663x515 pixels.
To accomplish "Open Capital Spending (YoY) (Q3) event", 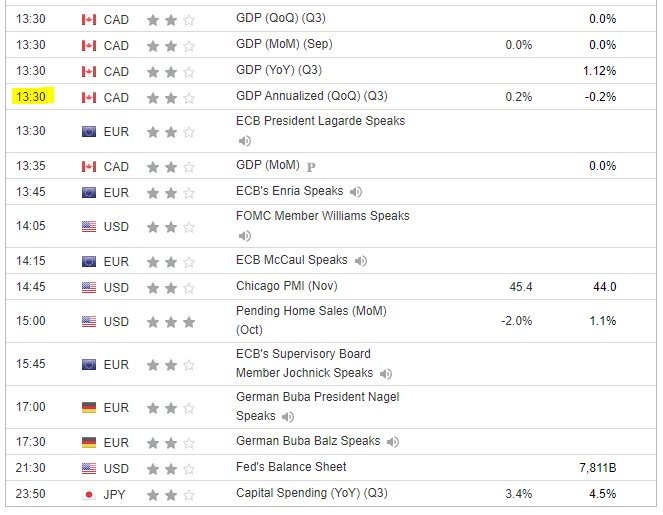I will (x=311, y=493).
